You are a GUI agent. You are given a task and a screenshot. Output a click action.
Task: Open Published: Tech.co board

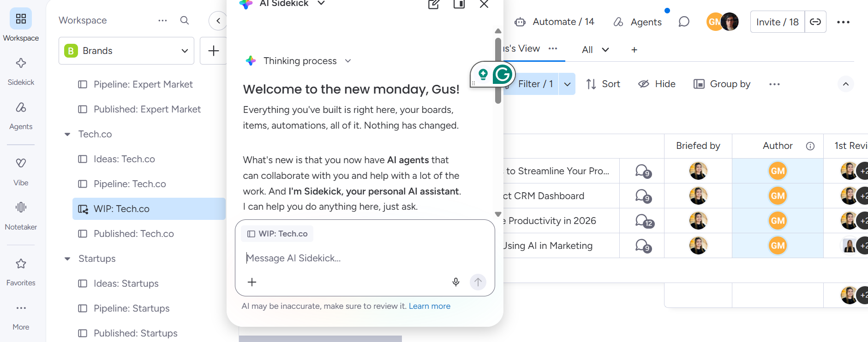134,234
